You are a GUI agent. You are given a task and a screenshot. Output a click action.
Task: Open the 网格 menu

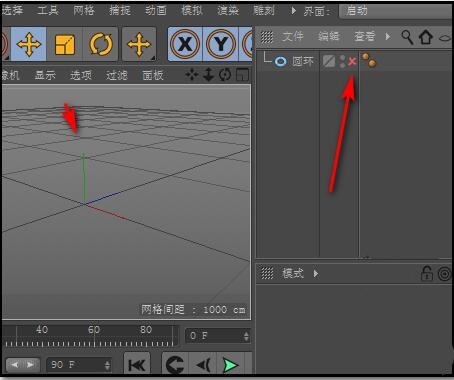(x=84, y=11)
